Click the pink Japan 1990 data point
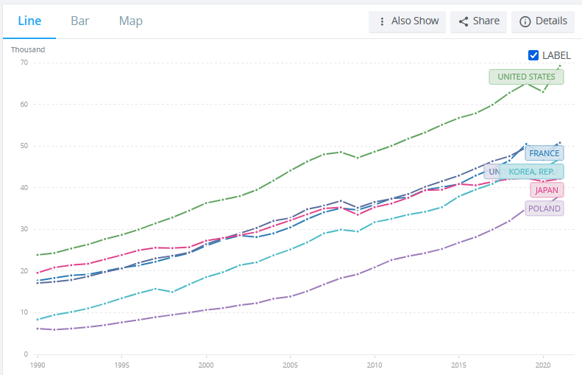582x375 pixels. tap(37, 273)
